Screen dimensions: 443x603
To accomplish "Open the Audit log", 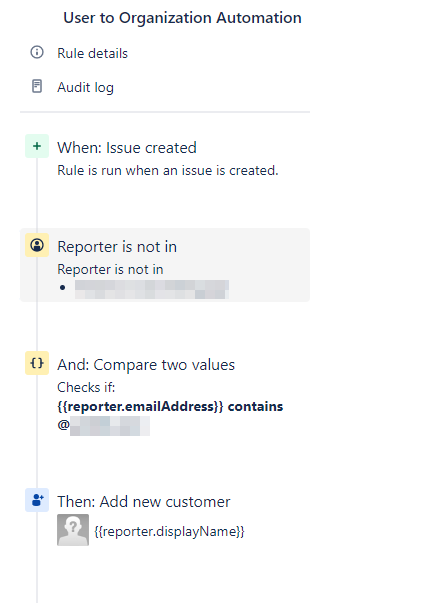I will 85,87.
